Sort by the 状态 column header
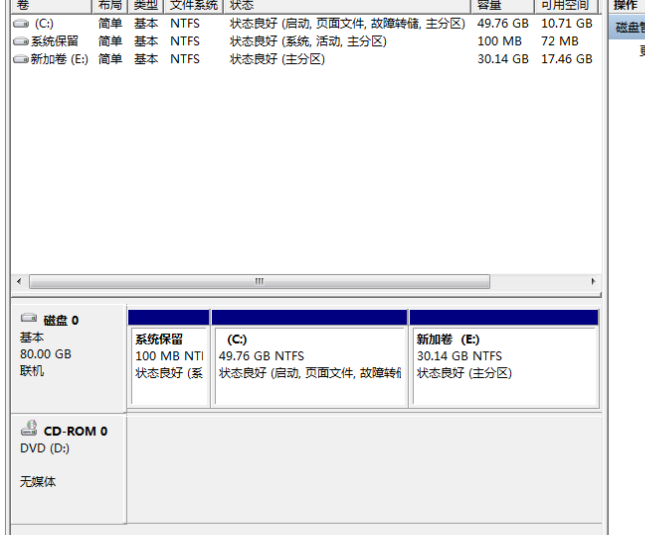 pos(242,5)
